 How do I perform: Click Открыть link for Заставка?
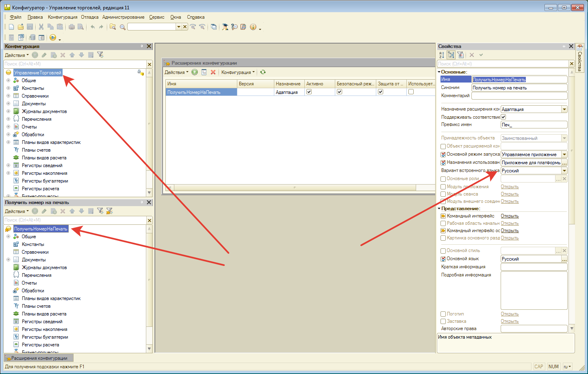click(510, 322)
